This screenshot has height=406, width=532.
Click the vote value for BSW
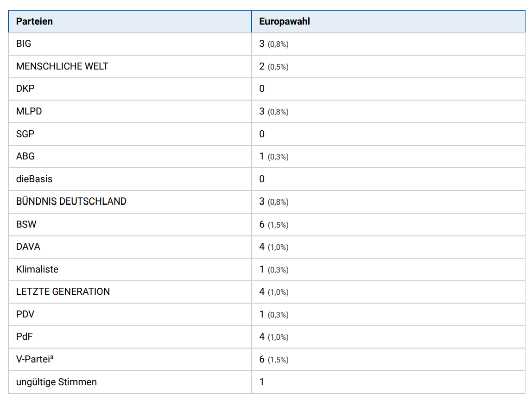(274, 224)
